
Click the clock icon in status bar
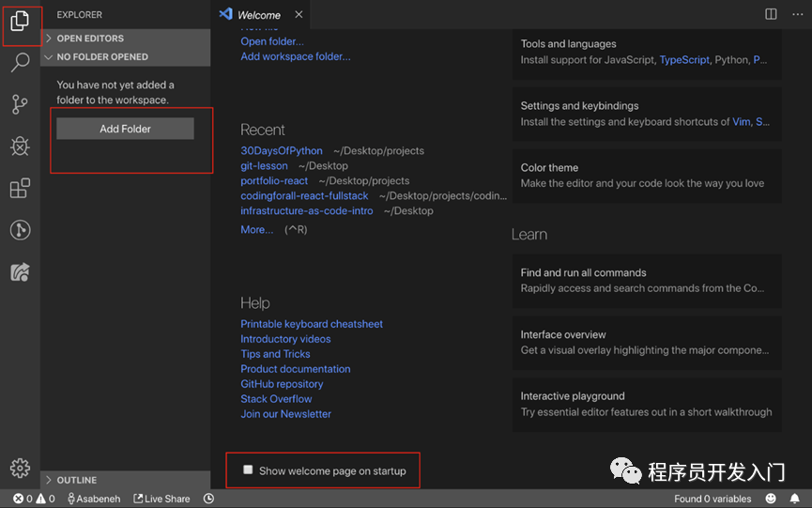click(x=208, y=499)
